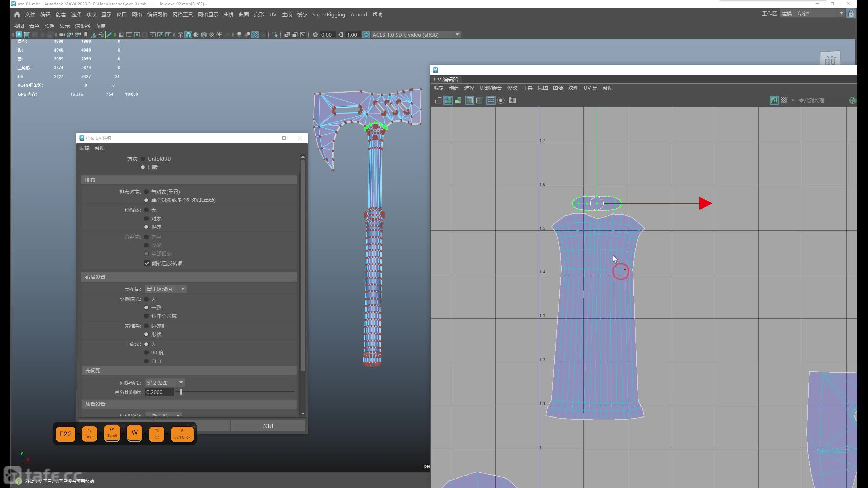
Task: Click UV editor wireframe shells icon
Action: (438, 100)
